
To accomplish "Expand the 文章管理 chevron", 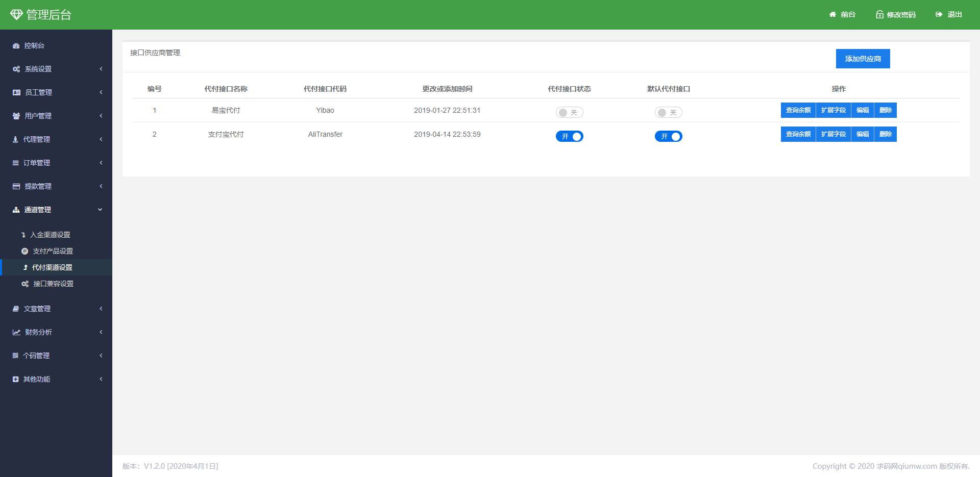I will 101,309.
